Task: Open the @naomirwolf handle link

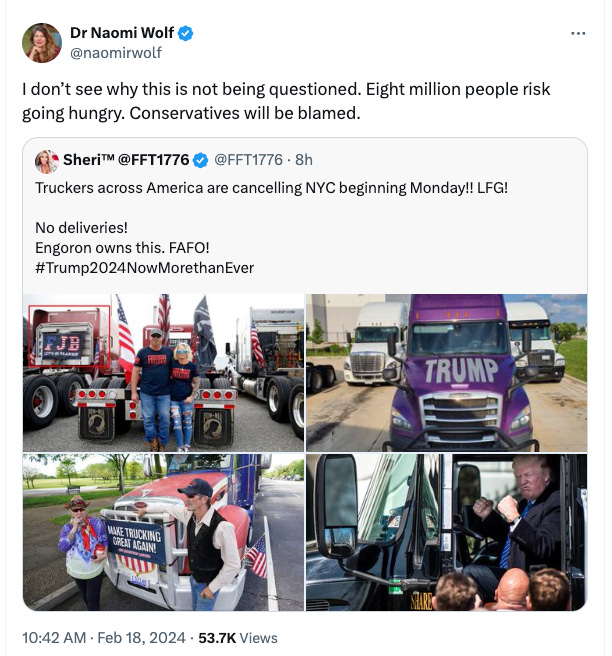Action: pos(116,53)
